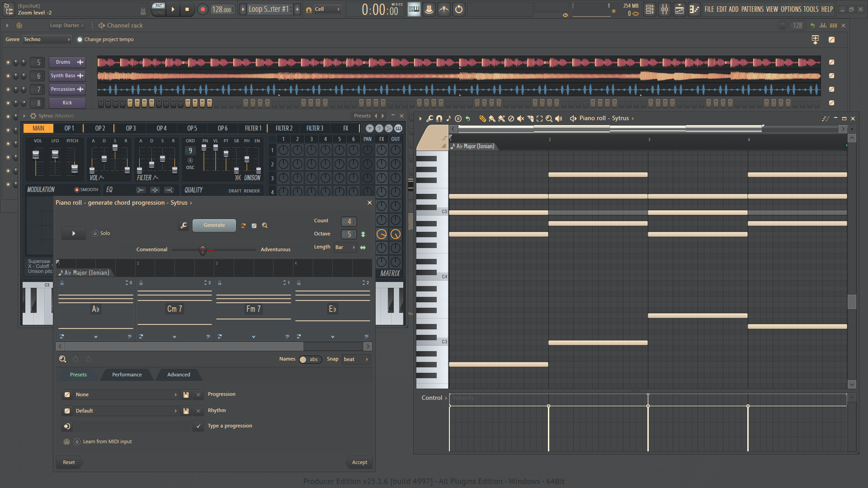
Task: Toggle Change project tempo option
Action: click(80, 40)
